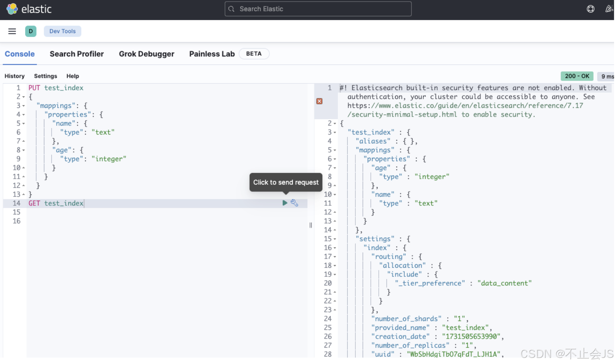Collapse output "allocation" fold on line 18
Screen dimensions: 615x364
(x=335, y=265)
